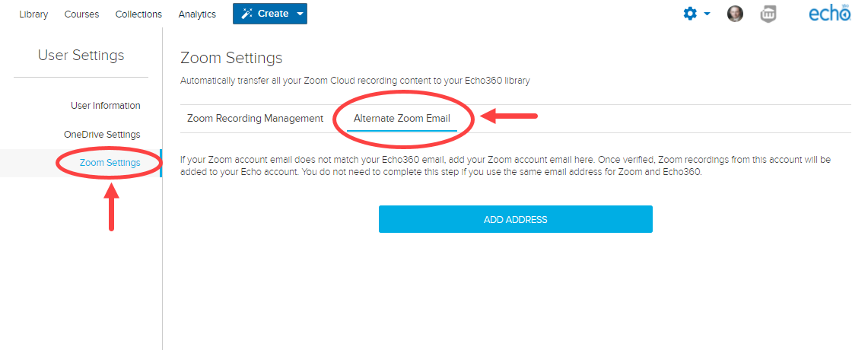Click the Create button label
The width and height of the screenshot is (868, 350).
point(273,14)
